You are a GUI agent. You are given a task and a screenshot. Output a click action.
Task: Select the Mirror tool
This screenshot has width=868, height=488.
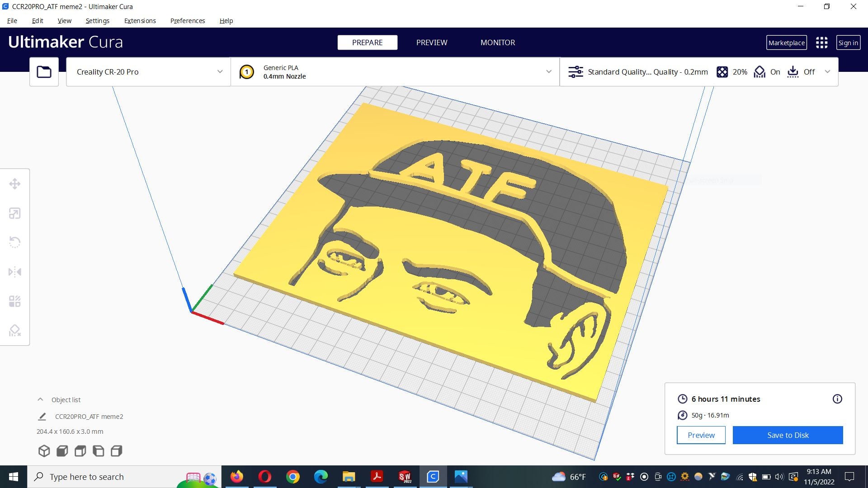pyautogui.click(x=15, y=272)
